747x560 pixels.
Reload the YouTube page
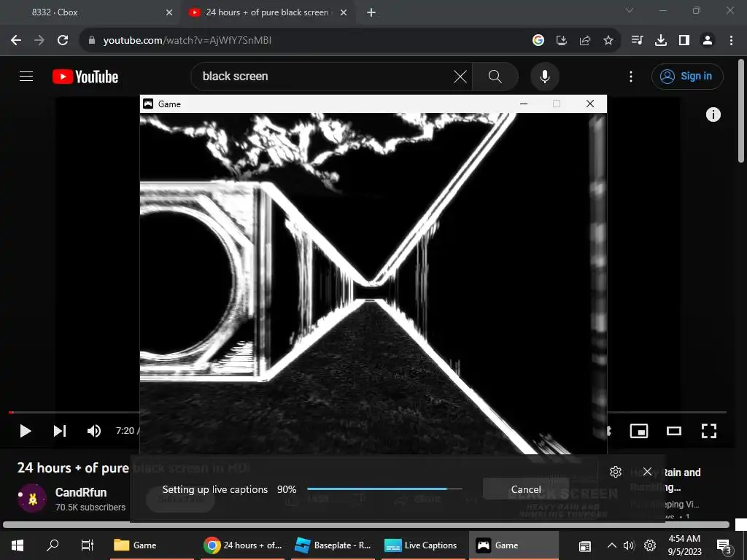[63, 41]
